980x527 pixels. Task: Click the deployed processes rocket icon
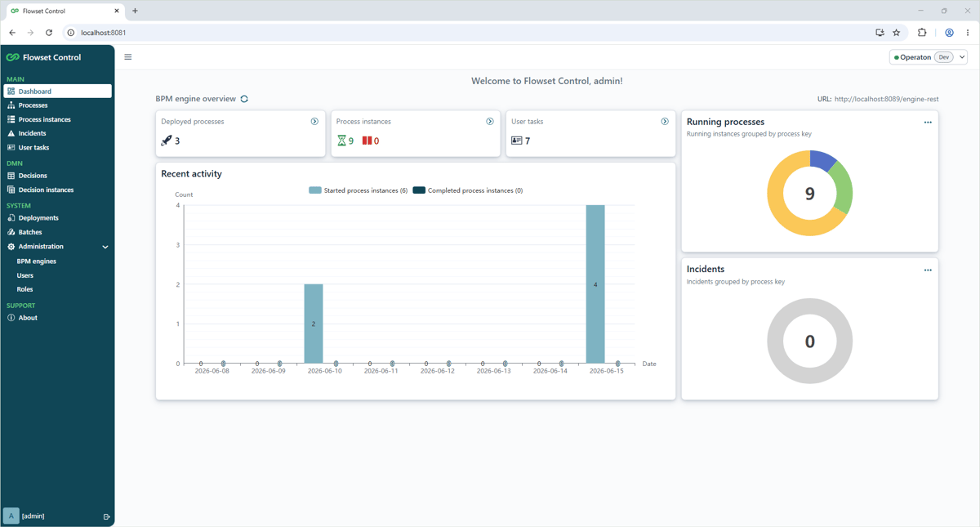click(167, 141)
